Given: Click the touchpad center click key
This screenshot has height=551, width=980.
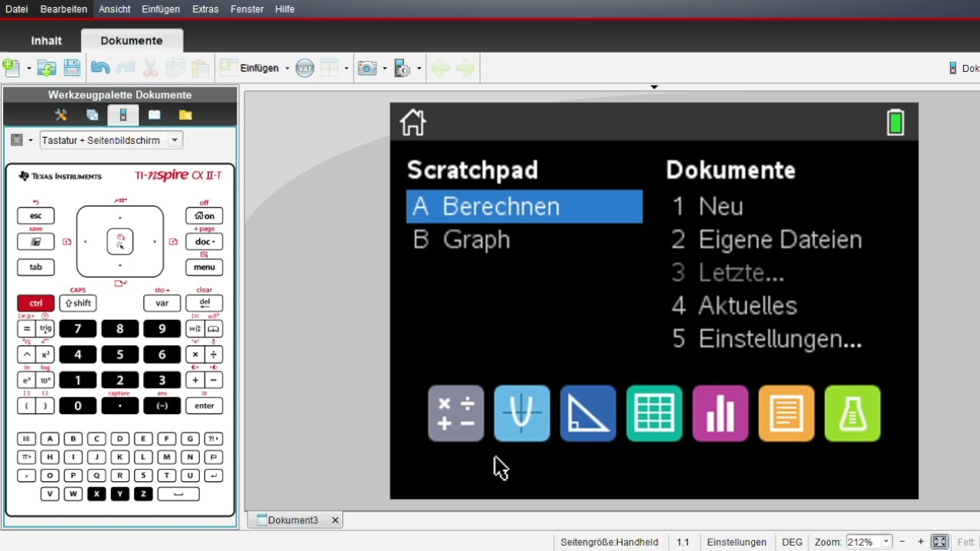Looking at the screenshot, I should click(120, 242).
